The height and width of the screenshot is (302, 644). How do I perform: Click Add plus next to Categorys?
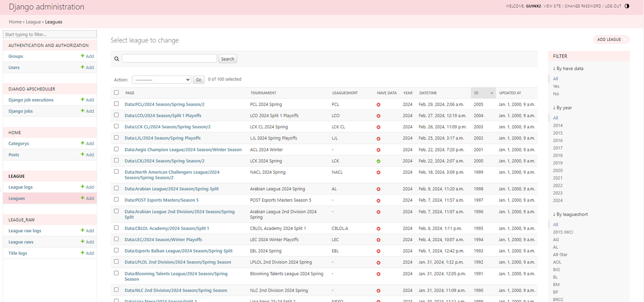pyautogui.click(x=88, y=143)
